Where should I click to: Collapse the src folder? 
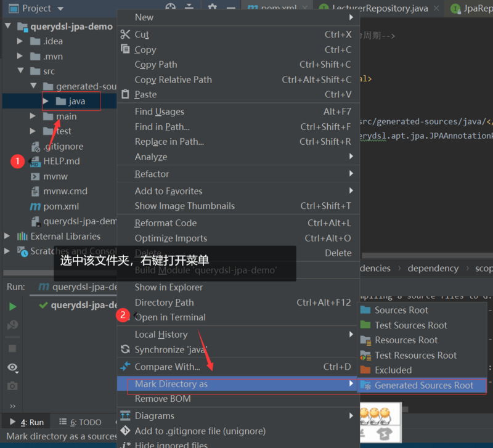(x=21, y=71)
